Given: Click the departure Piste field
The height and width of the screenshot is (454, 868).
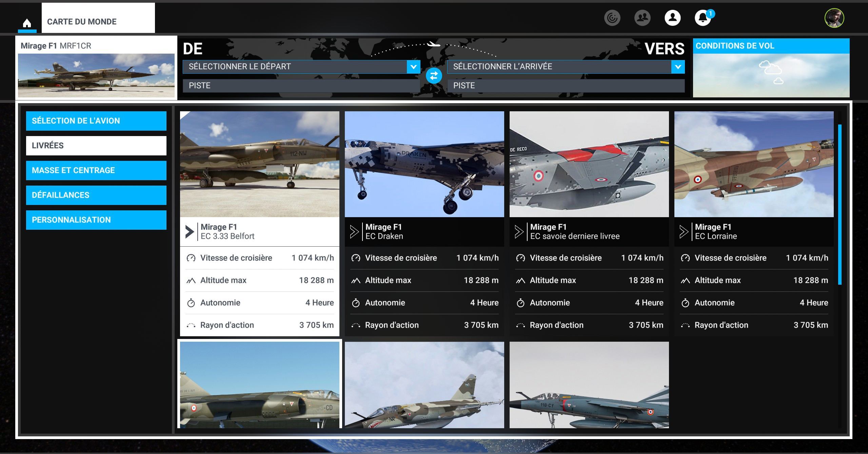Looking at the screenshot, I should pos(301,86).
